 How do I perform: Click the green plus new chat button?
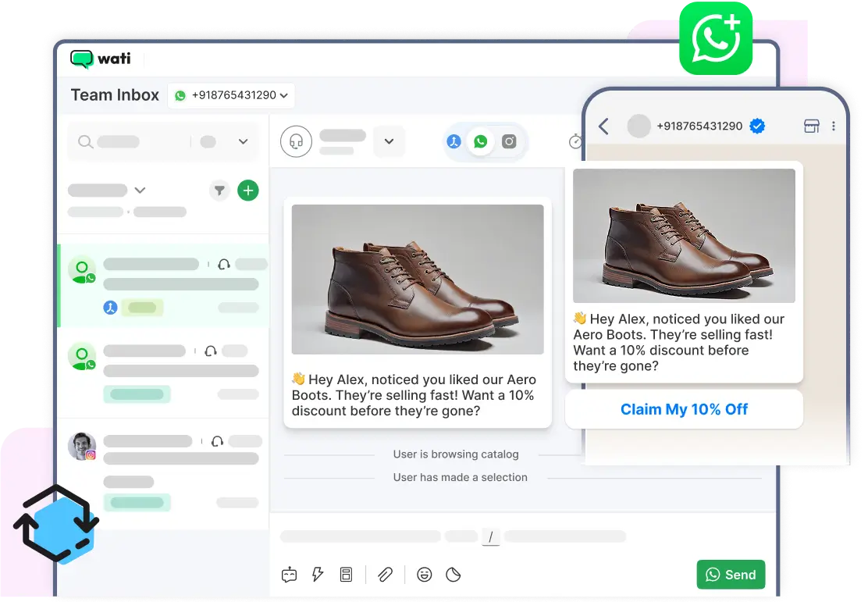coord(248,191)
